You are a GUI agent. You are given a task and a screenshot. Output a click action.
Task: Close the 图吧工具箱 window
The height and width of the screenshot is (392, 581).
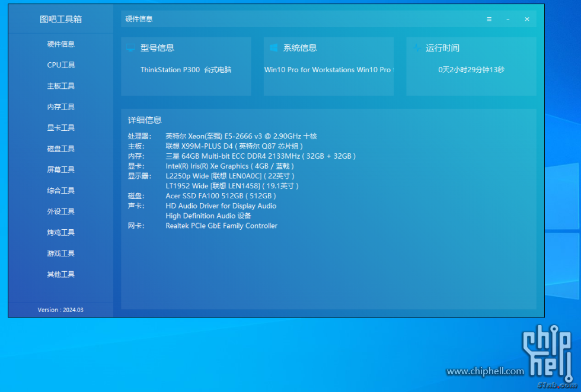(x=527, y=20)
